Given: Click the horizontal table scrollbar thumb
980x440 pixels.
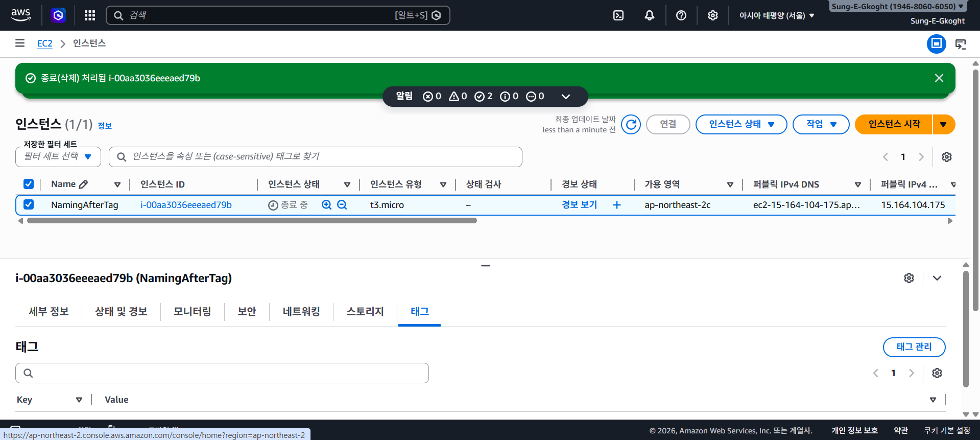Looking at the screenshot, I should (252, 221).
